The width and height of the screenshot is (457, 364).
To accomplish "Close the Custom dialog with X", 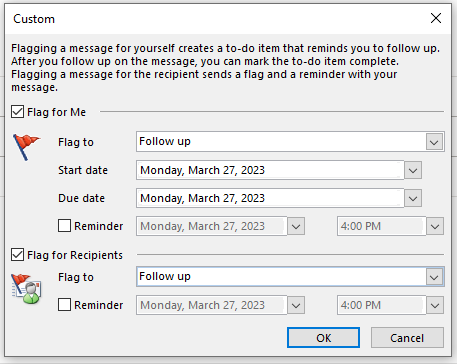I will [x=436, y=18].
